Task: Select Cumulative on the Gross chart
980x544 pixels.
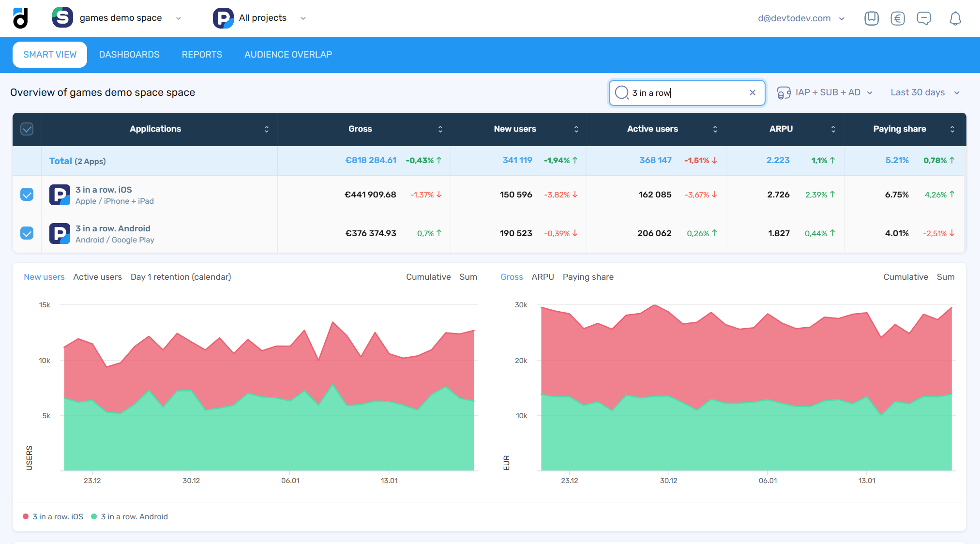Action: 905,277
